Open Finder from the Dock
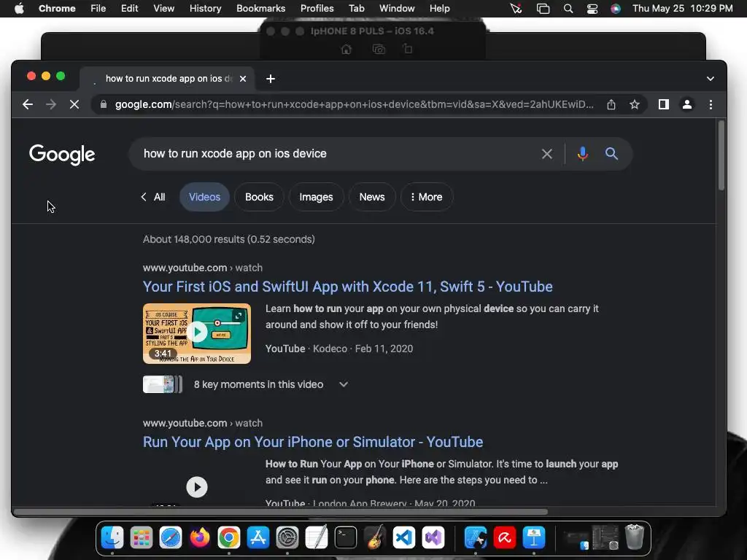 click(x=112, y=538)
